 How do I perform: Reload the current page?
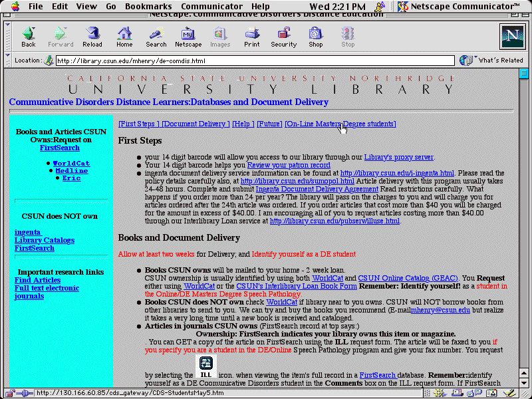click(92, 37)
